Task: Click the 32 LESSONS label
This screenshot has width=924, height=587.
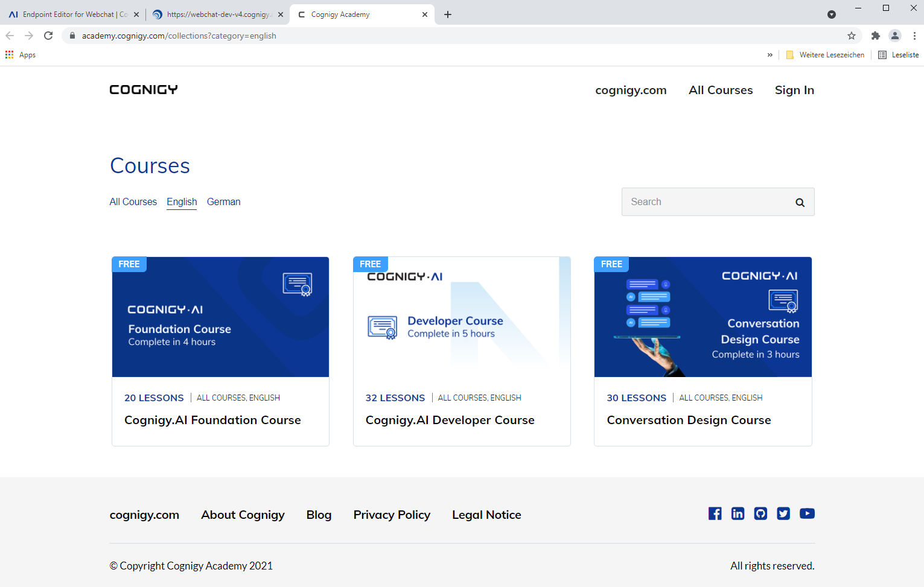Action: tap(395, 398)
